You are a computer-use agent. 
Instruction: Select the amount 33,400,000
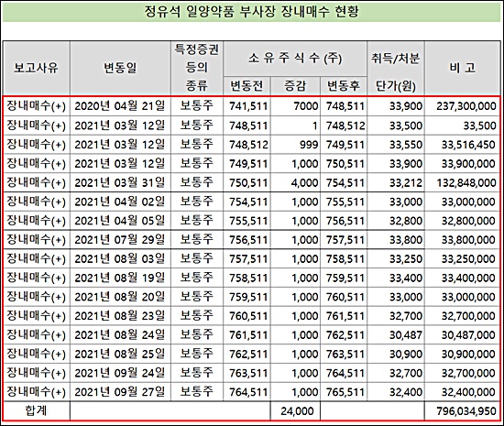point(468,278)
